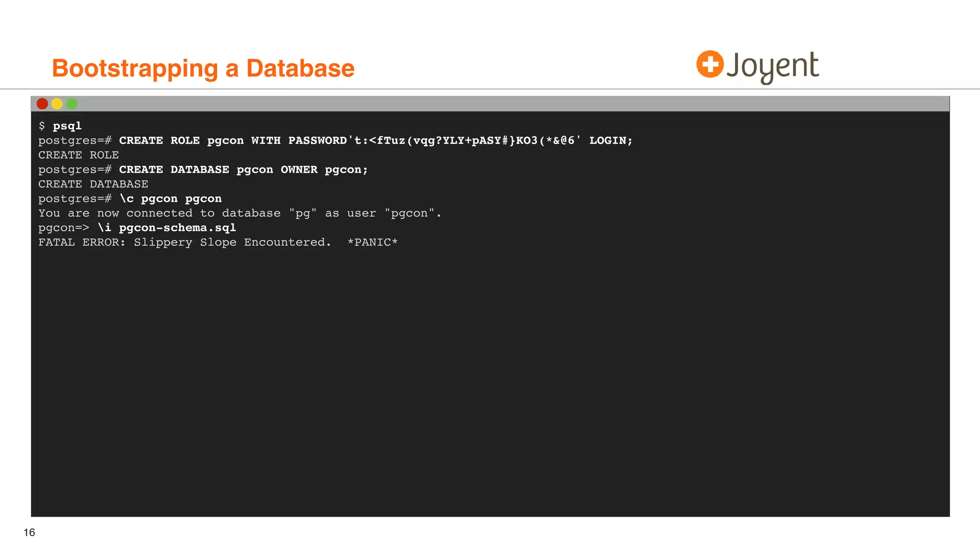Click the CREATE ROLE output line
The width and height of the screenshot is (980, 551).
click(x=78, y=155)
